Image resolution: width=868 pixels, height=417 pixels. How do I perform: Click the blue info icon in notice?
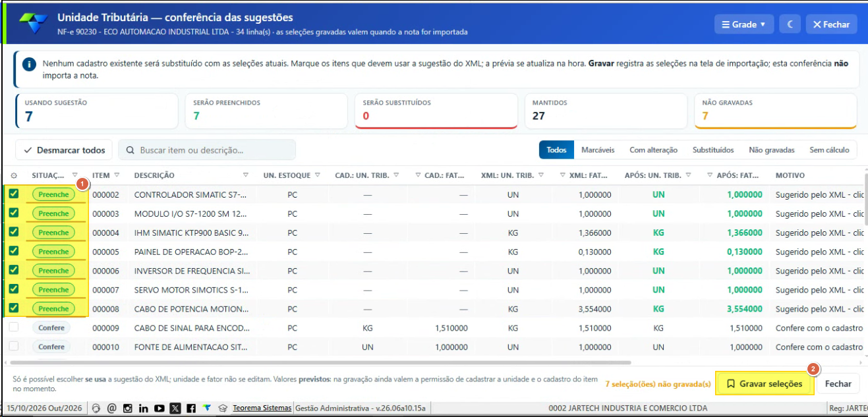(x=29, y=65)
